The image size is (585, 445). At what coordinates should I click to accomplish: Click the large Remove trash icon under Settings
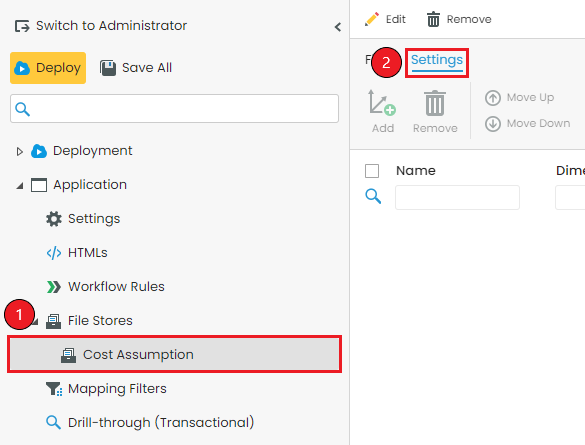(435, 103)
